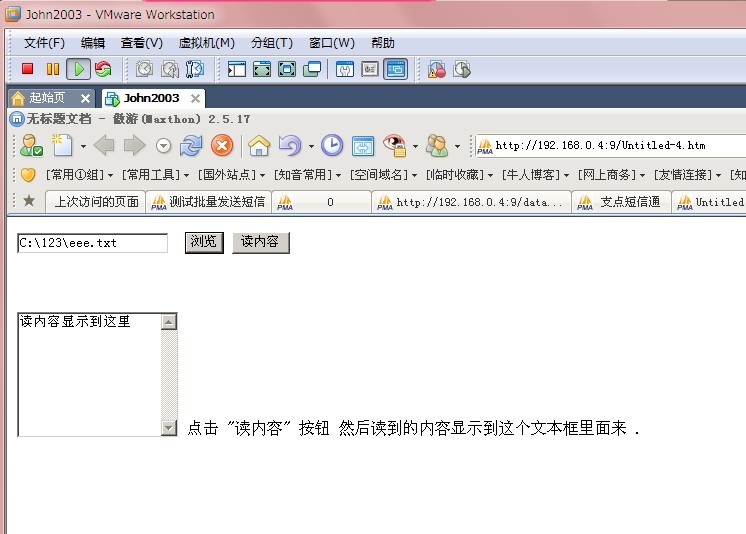Open the 编辑 menu
The image size is (746, 534).
pos(93,43)
